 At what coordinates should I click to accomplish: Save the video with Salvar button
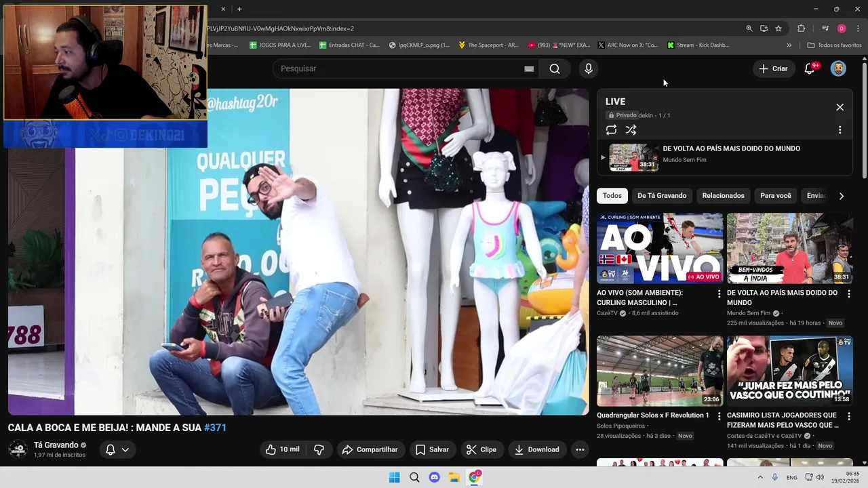(432, 449)
